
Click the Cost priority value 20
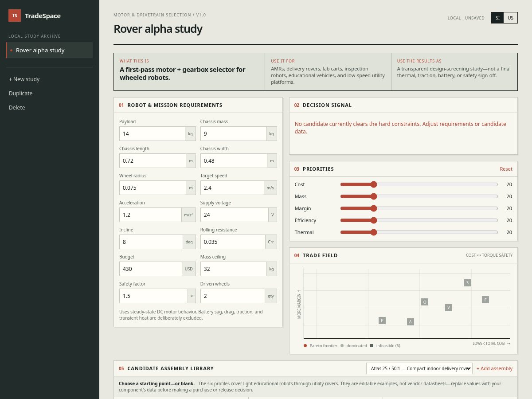pos(509,184)
